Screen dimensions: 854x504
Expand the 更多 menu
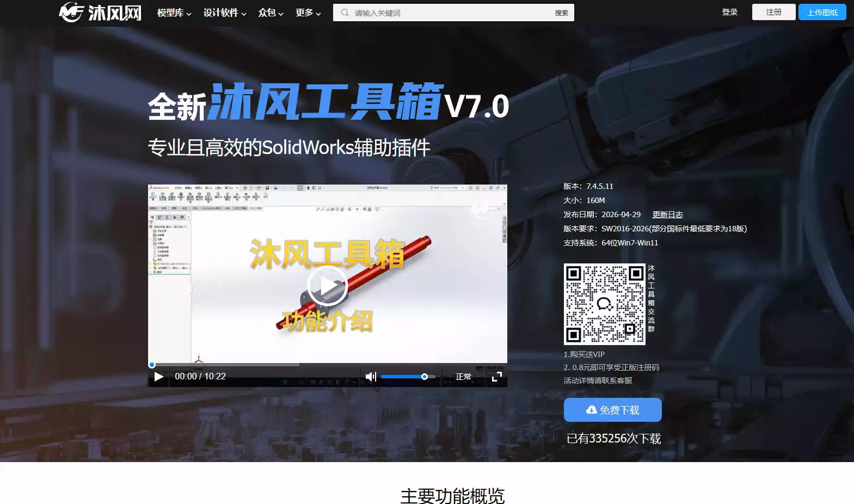coord(308,13)
